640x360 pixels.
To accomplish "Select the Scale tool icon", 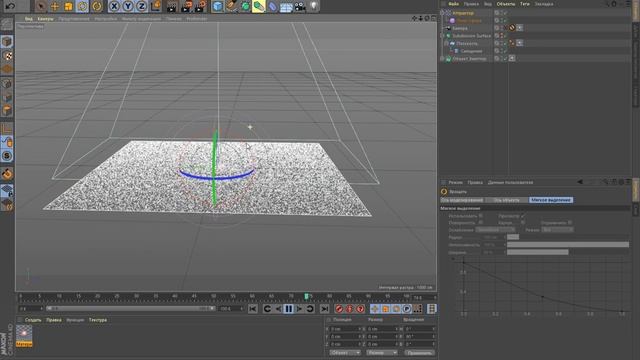I will pos(69,6).
